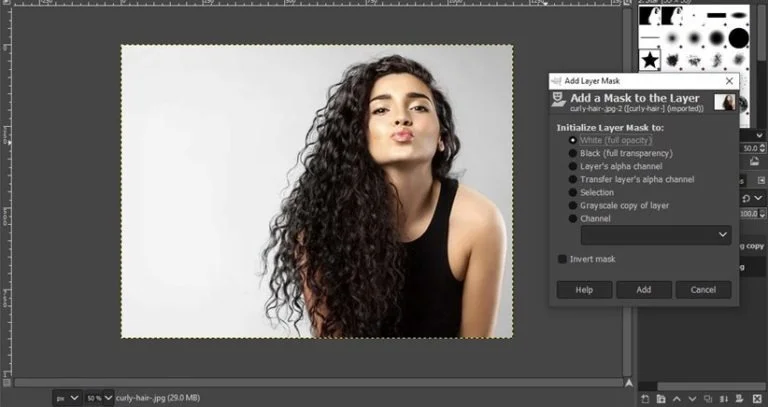768x407 pixels.
Task: Click the configure tab icon in layers dock
Action: click(x=761, y=180)
